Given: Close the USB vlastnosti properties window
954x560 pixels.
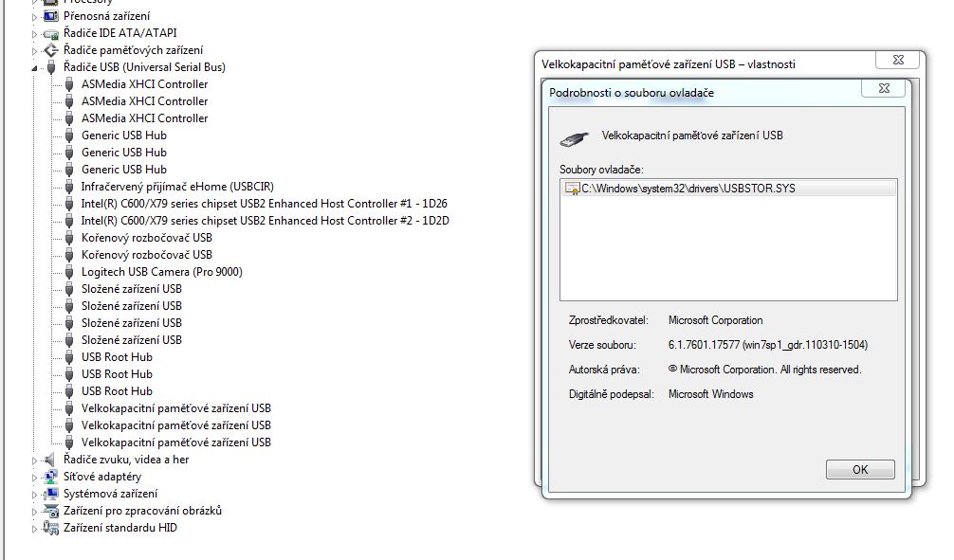Looking at the screenshot, I should click(x=898, y=60).
